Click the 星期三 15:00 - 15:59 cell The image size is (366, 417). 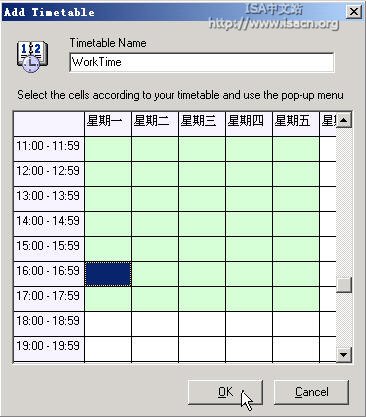[202, 249]
